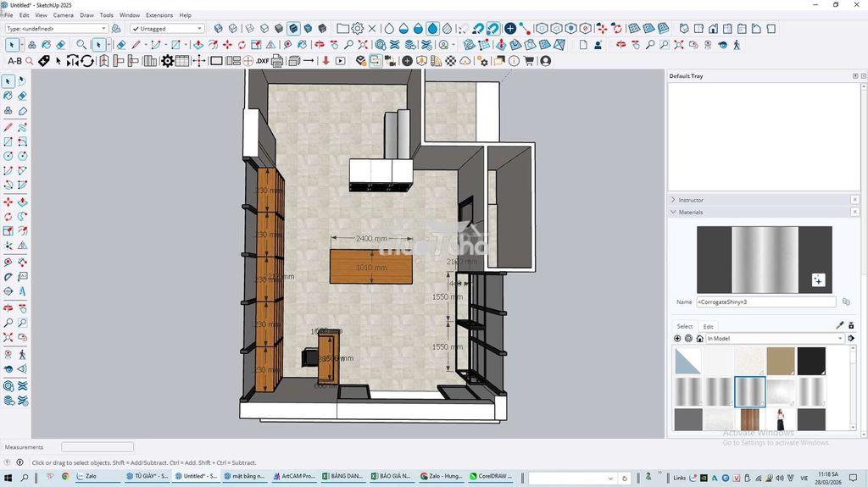Click the red down arrow plugin icon

coord(326,61)
